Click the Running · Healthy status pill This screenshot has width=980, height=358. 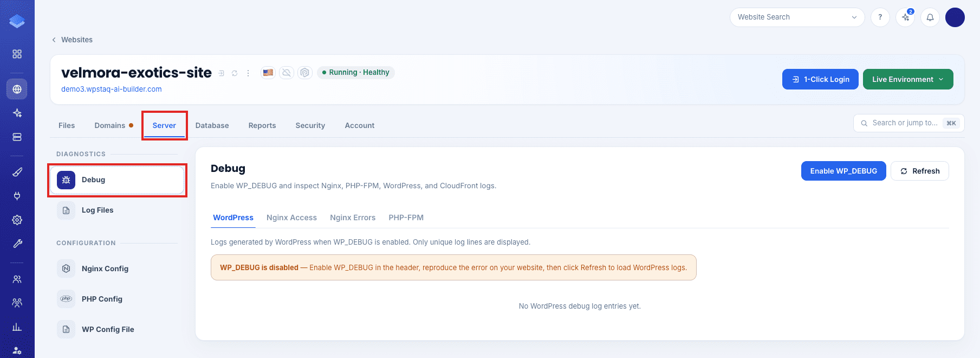tap(356, 72)
